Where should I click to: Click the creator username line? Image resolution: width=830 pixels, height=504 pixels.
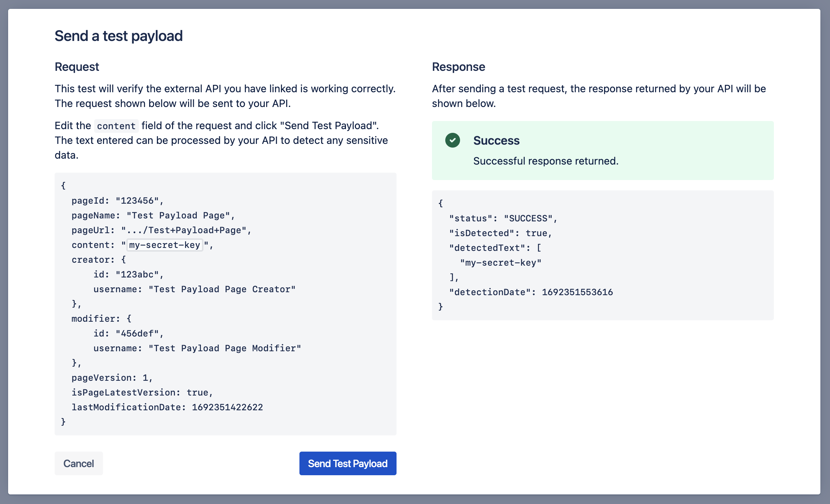pyautogui.click(x=194, y=289)
